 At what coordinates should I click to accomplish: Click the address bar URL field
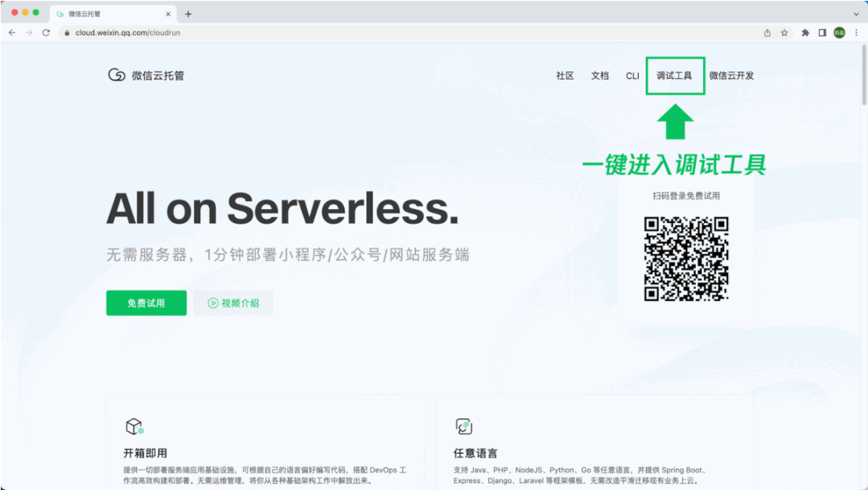click(x=409, y=33)
